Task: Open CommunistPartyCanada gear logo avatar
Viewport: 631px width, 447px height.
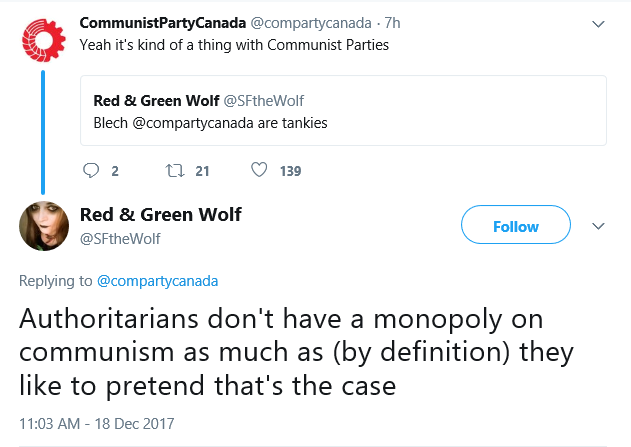Action: (43, 40)
